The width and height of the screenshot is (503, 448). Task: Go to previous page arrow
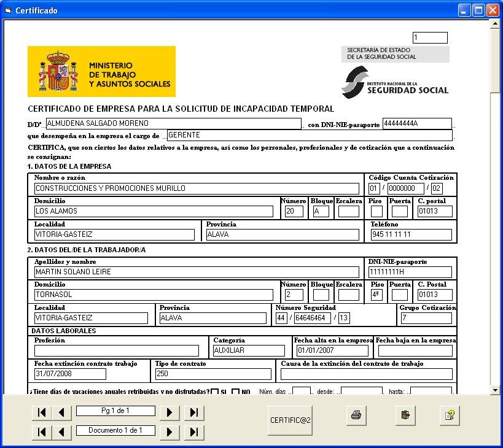pyautogui.click(x=61, y=412)
